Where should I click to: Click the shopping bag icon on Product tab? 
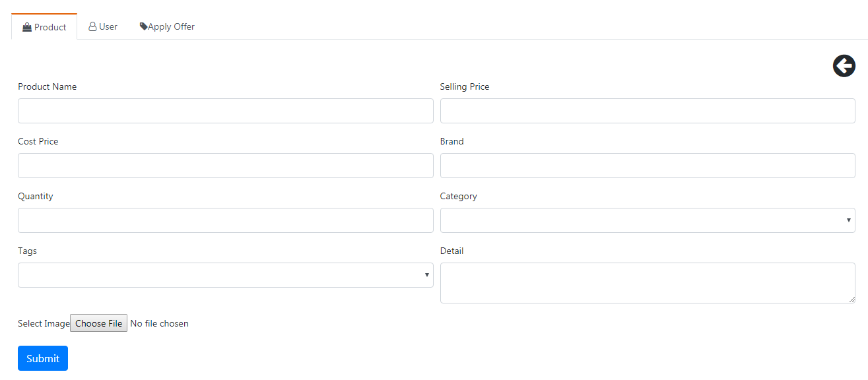pos(27,27)
